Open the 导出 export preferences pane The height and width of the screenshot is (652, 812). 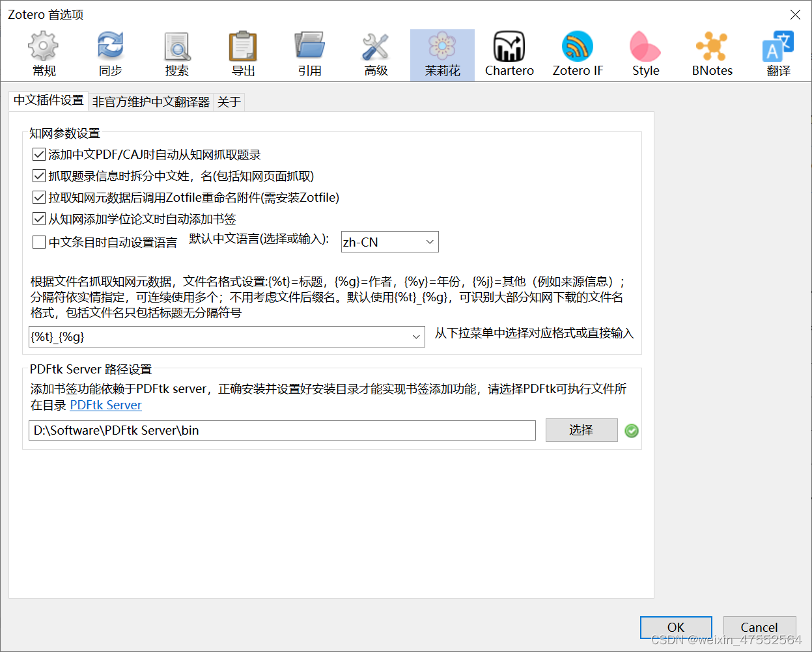coord(243,55)
